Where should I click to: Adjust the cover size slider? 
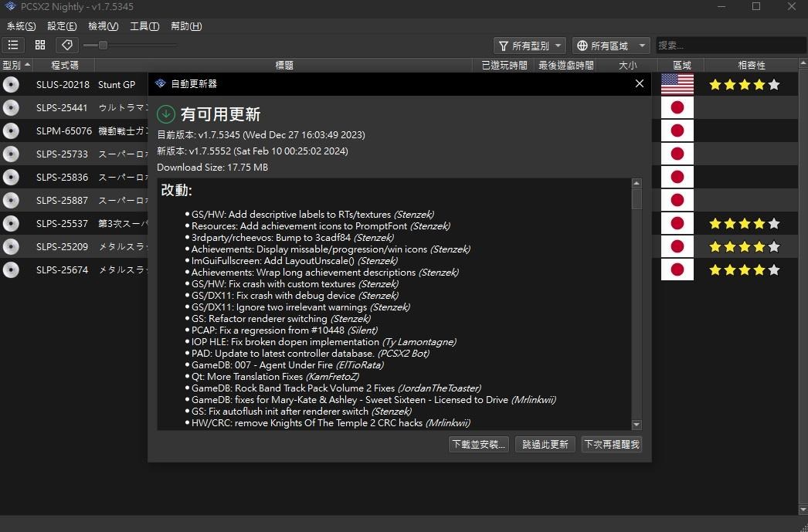[103, 46]
